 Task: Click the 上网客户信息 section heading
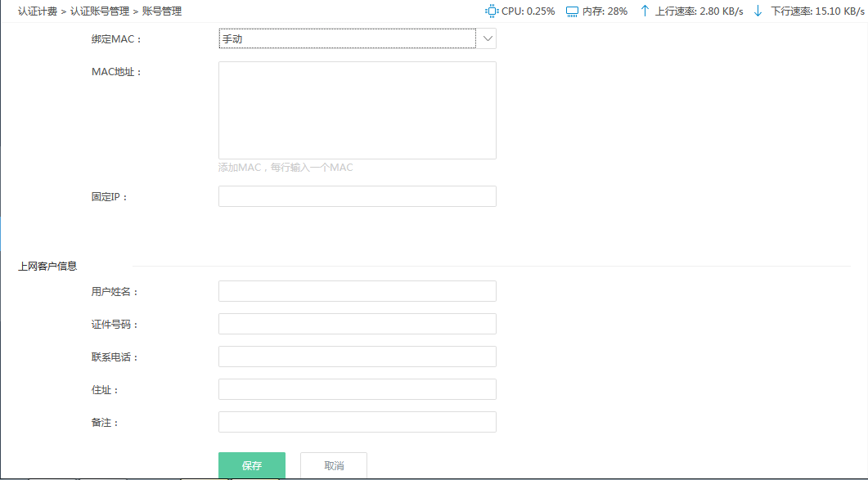pyautogui.click(x=47, y=267)
